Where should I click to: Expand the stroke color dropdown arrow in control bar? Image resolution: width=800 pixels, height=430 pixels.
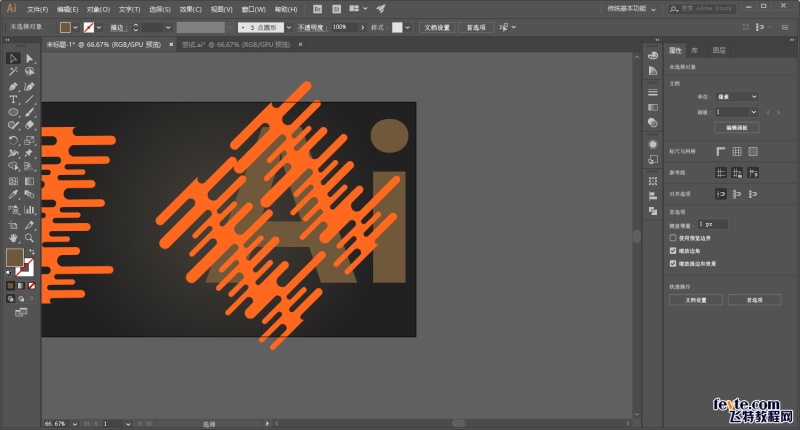(x=99, y=28)
